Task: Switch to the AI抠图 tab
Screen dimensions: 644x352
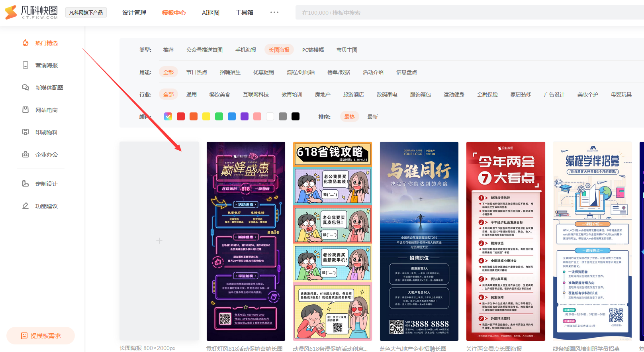Action: point(211,13)
